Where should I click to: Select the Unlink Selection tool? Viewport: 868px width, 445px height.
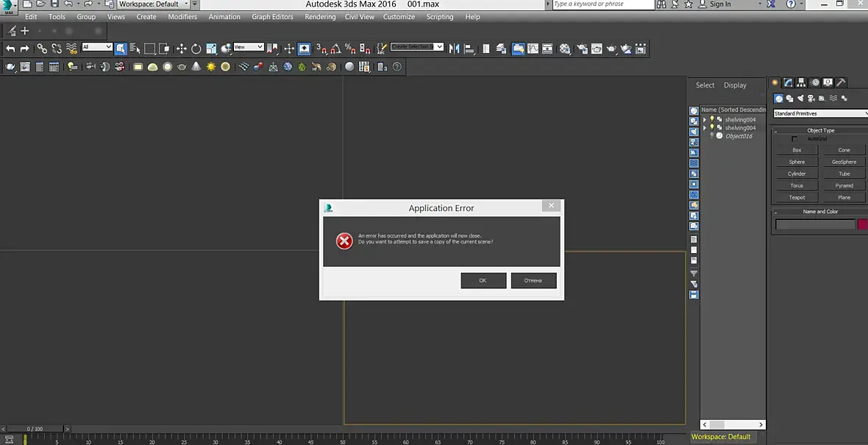click(x=57, y=49)
